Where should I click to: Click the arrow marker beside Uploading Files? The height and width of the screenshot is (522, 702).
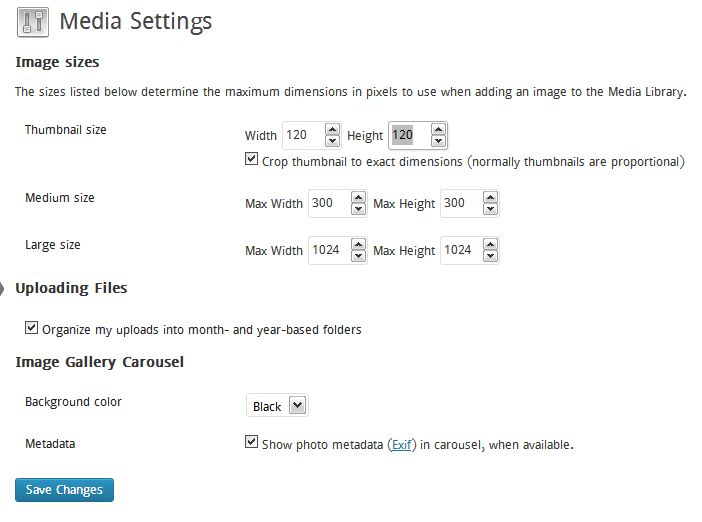pyautogui.click(x=2, y=289)
